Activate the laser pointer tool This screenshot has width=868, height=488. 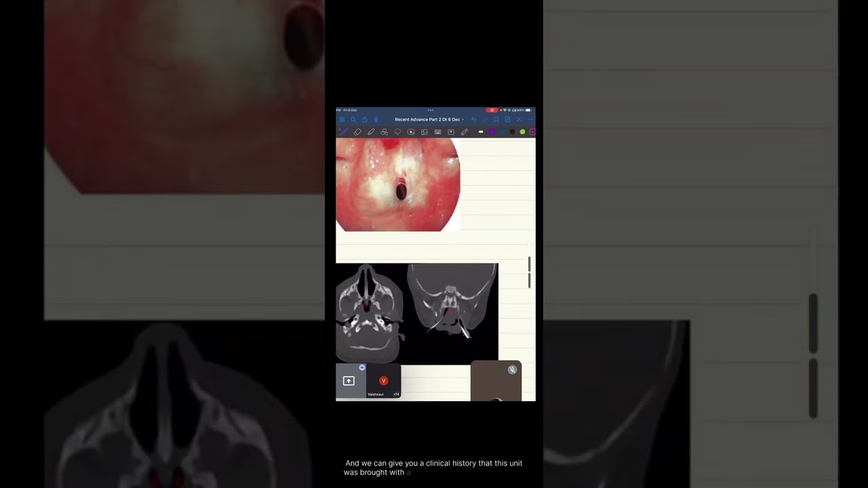pos(465,131)
